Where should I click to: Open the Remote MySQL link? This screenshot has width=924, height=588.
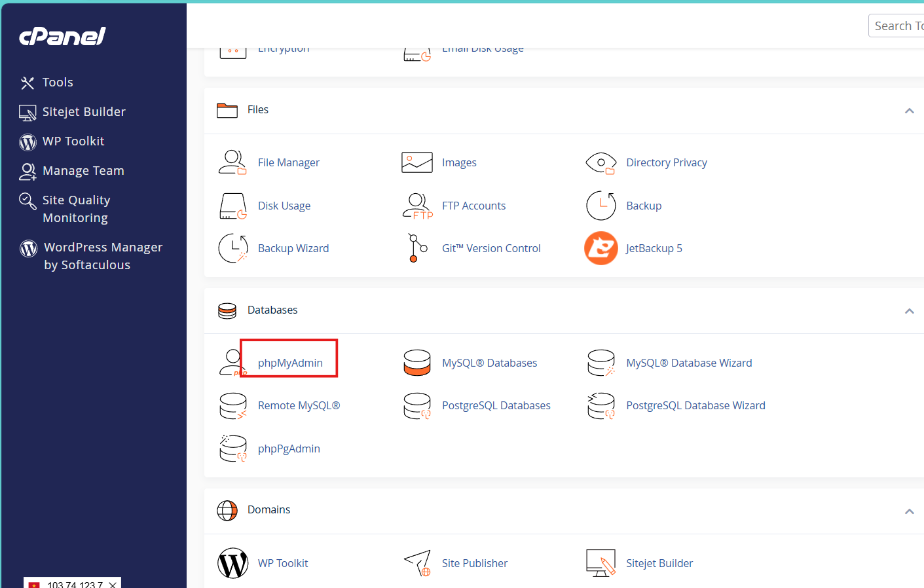[299, 405]
